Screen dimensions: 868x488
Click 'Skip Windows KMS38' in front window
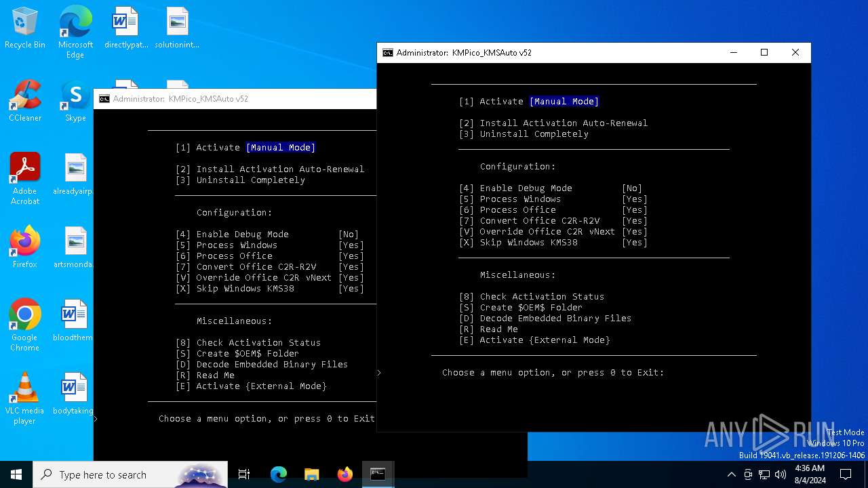point(529,243)
